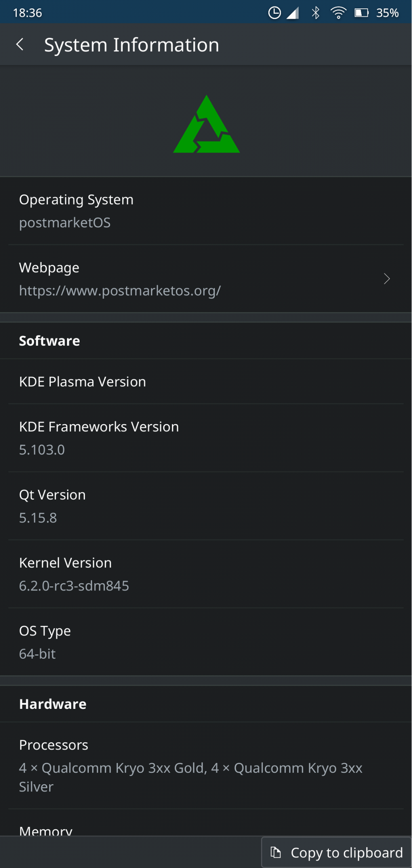The width and height of the screenshot is (412, 868).
Task: Select the KDE Frameworks Version entry
Action: point(206,438)
